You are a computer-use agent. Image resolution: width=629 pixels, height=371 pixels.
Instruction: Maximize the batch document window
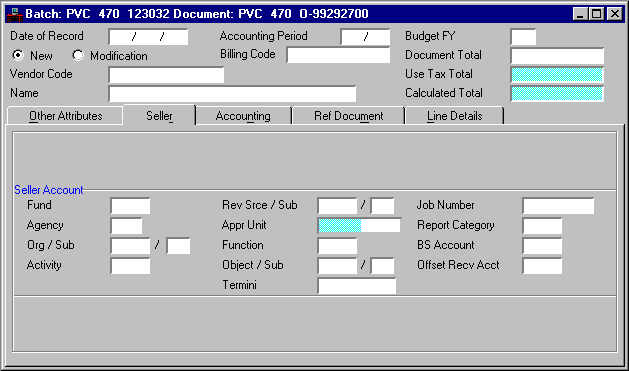(x=596, y=14)
